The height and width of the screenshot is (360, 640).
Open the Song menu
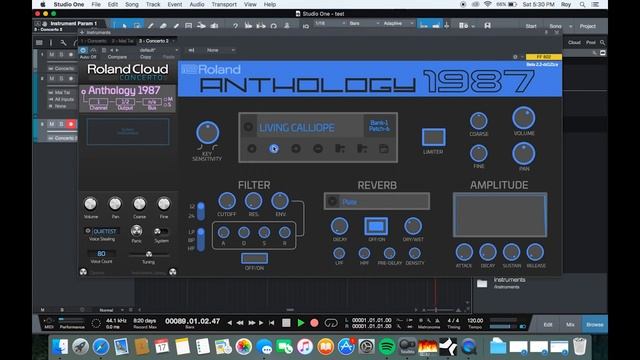pyautogui.click(x=131, y=4)
